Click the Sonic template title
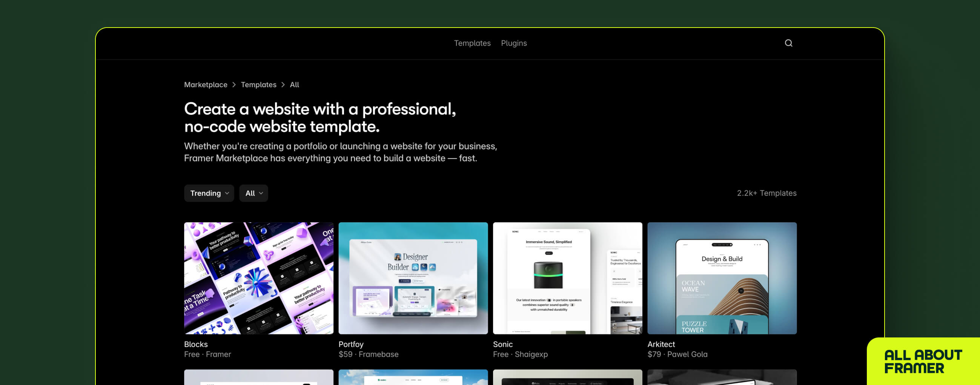This screenshot has width=980, height=385. [x=502, y=344]
